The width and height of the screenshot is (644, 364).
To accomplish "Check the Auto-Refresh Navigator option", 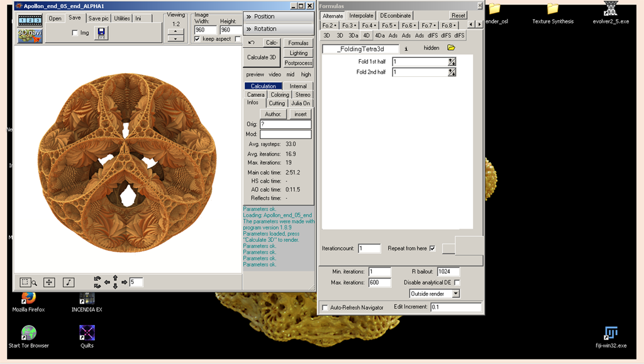I will tap(325, 307).
